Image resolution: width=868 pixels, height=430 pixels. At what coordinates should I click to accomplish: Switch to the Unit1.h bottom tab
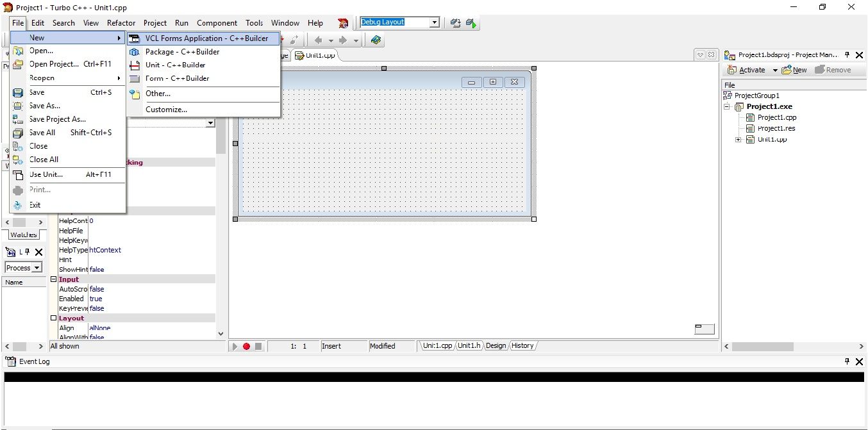pyautogui.click(x=469, y=346)
